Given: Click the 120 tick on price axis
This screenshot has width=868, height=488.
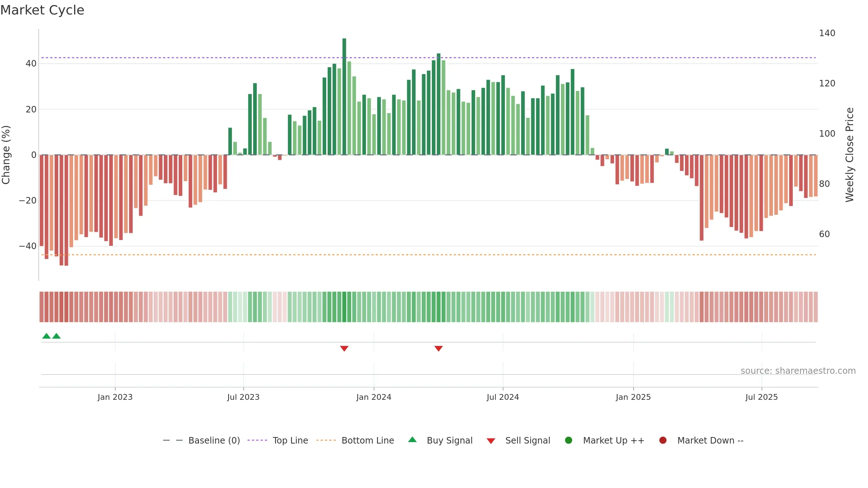Looking at the screenshot, I should [x=827, y=84].
